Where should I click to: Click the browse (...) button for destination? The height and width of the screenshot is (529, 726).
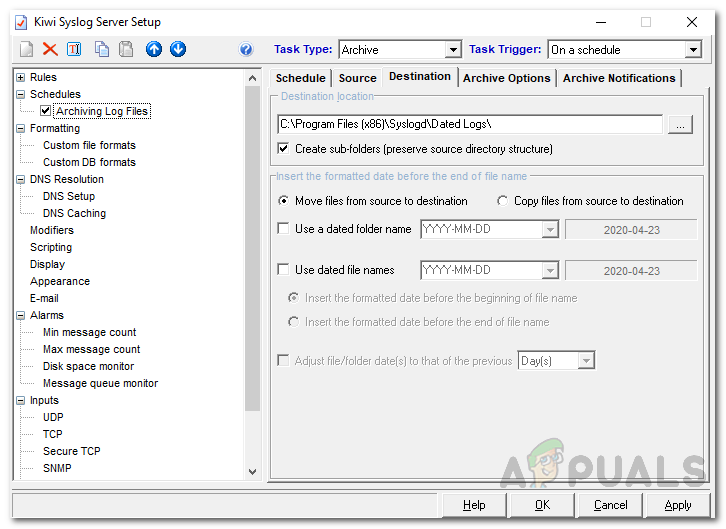(x=680, y=124)
